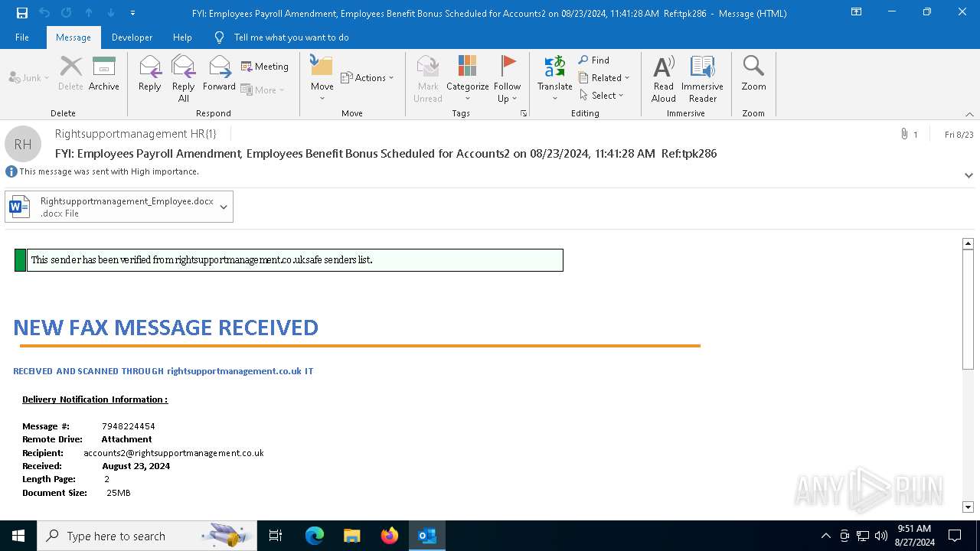
Task: Launch Immersive Reader
Action: (x=702, y=78)
